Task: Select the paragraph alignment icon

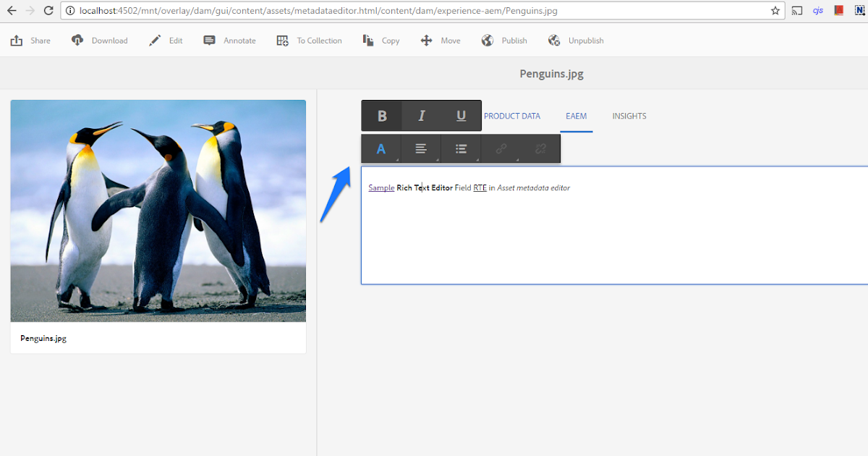Action: point(421,148)
